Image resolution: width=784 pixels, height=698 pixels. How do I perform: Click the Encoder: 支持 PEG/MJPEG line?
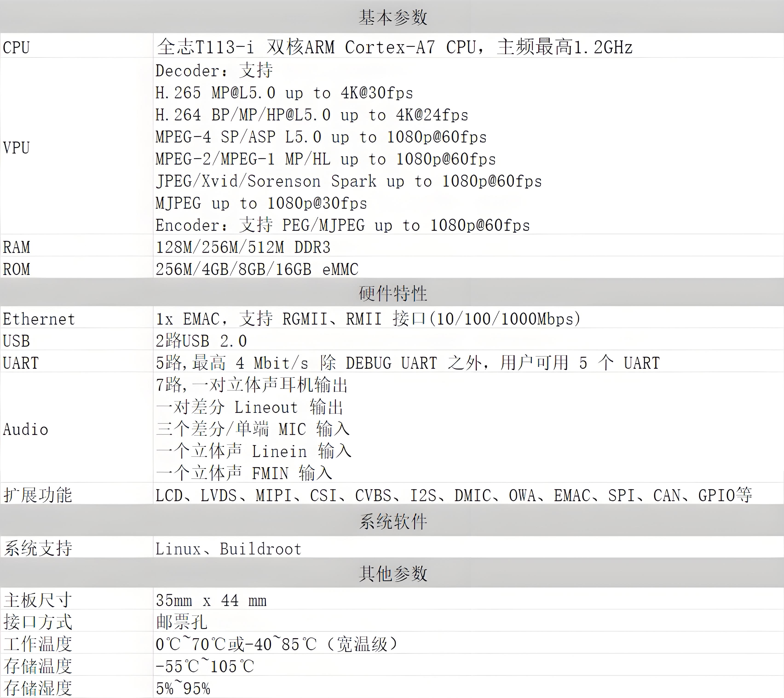[x=343, y=225]
